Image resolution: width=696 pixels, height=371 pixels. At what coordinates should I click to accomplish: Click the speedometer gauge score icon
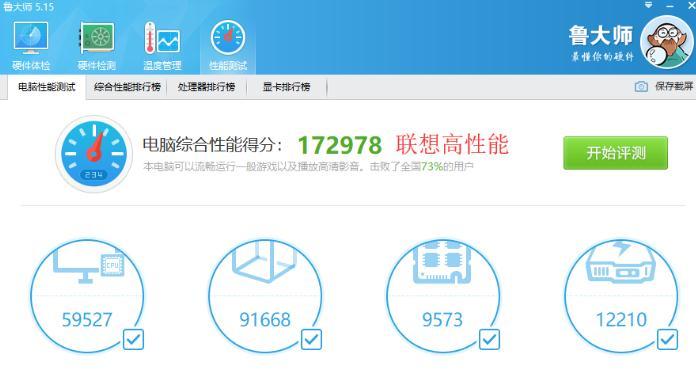click(x=94, y=154)
